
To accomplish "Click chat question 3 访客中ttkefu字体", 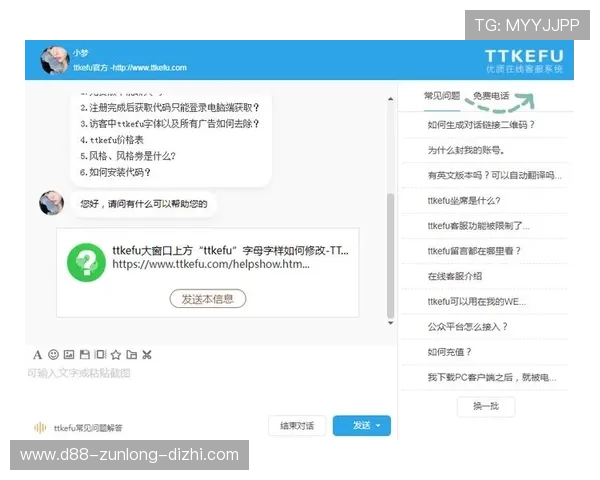I will tap(170, 124).
